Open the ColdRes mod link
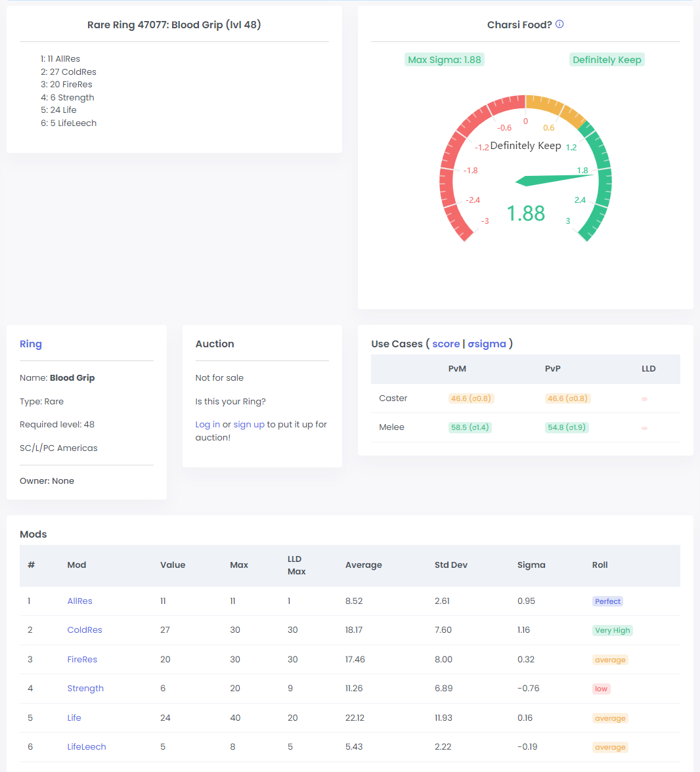The width and height of the screenshot is (700, 772). tap(85, 630)
